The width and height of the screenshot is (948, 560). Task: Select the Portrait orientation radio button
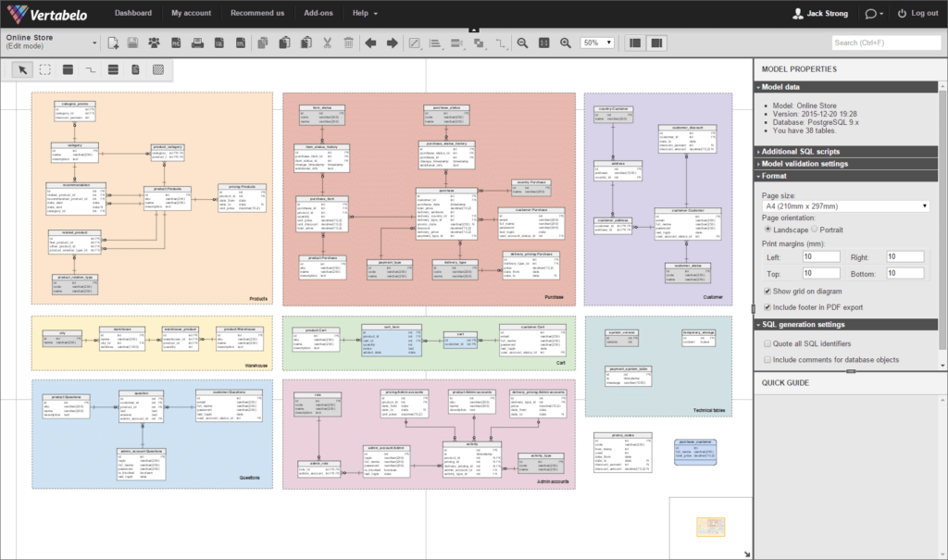pyautogui.click(x=815, y=230)
